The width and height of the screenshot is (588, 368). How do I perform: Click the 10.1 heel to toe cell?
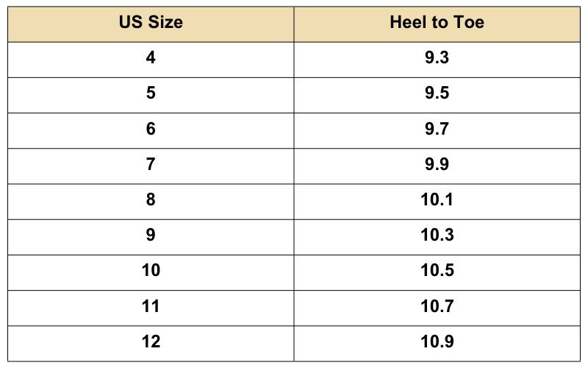coord(437,199)
